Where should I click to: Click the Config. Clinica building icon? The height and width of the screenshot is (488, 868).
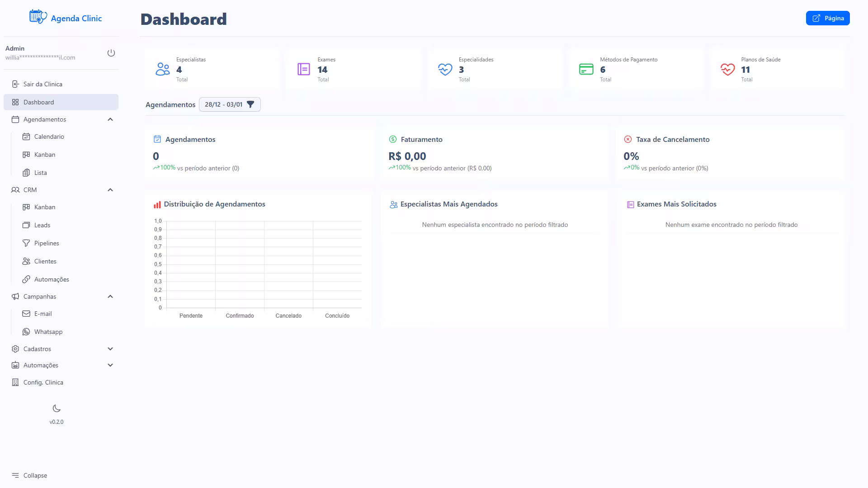pos(15,382)
